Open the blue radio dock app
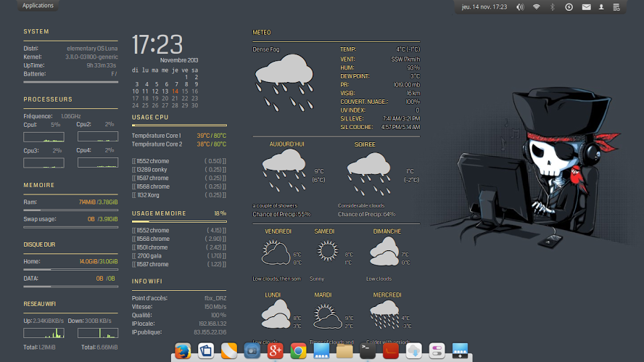The height and width of the screenshot is (362, 644). [x=252, y=351]
